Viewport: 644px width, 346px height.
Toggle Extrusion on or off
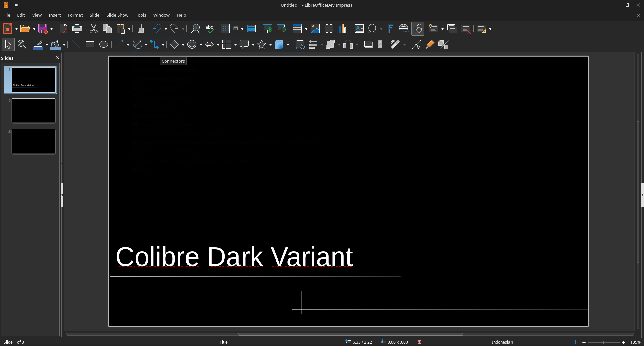444,45
